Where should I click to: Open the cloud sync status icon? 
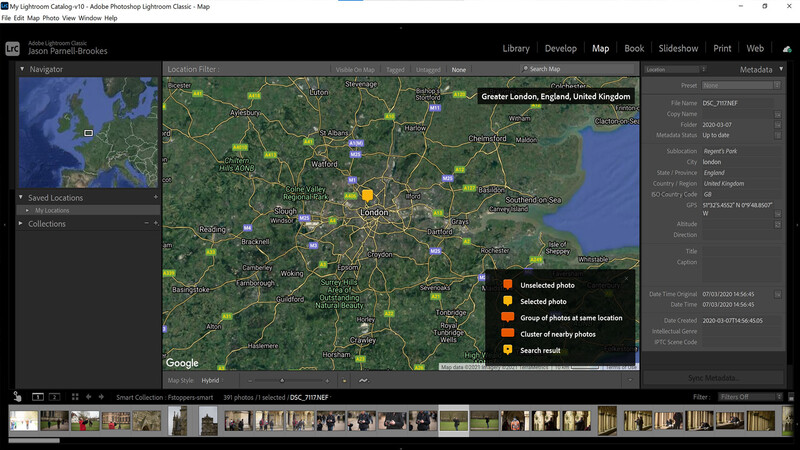click(x=787, y=49)
